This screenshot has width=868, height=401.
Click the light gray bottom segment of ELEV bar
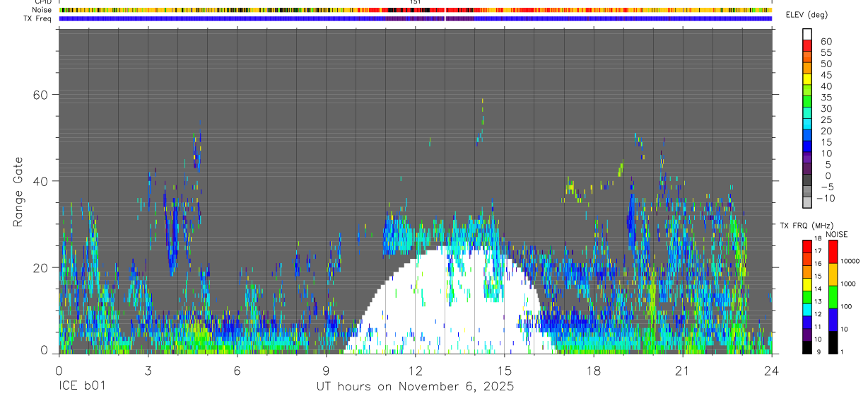(x=807, y=202)
